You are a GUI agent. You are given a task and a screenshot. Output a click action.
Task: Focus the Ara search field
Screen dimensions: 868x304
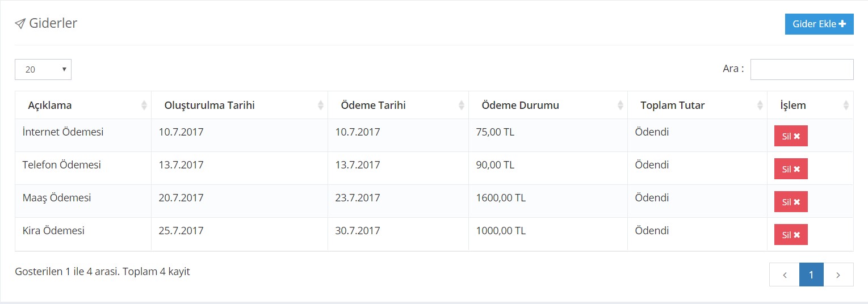pyautogui.click(x=802, y=69)
